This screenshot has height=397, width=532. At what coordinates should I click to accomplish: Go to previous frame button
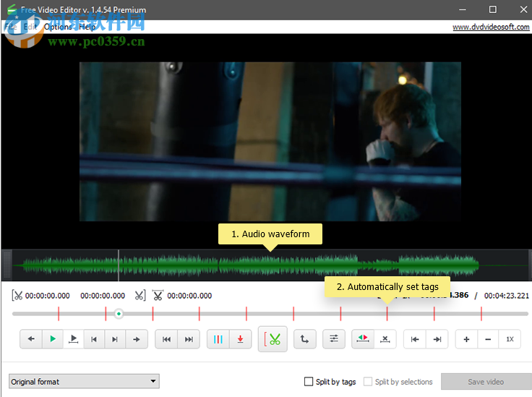coord(94,339)
